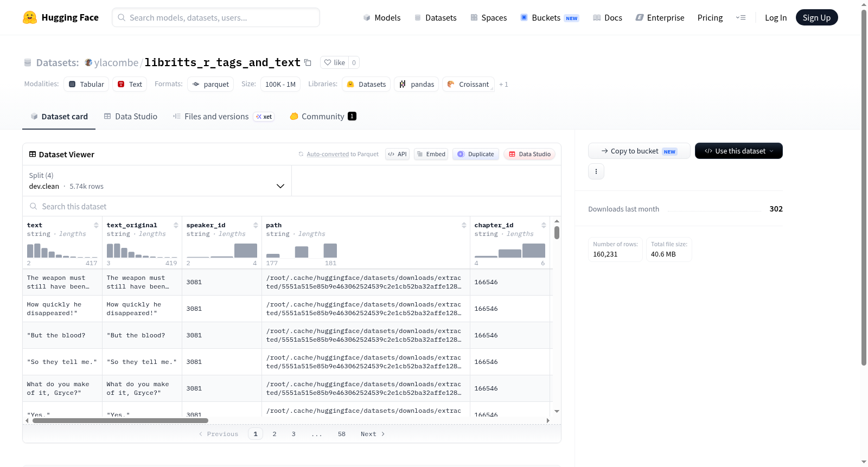
Task: Open Buckets in the top navigation
Action: [550, 17]
